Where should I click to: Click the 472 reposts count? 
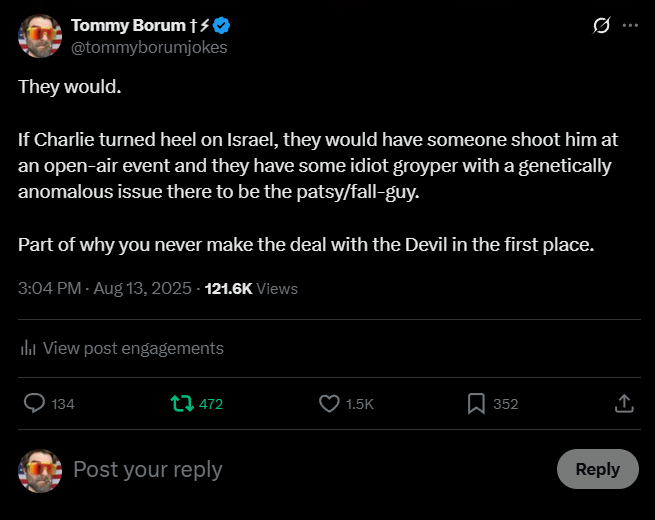coord(211,404)
